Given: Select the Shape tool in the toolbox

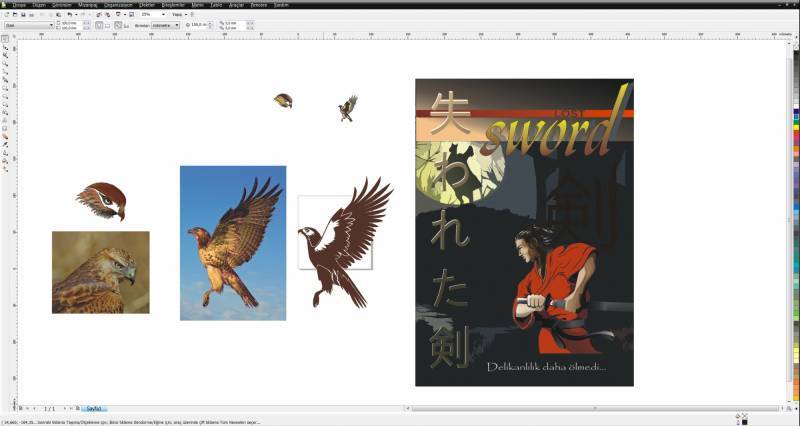Looking at the screenshot, I should pyautogui.click(x=6, y=48).
